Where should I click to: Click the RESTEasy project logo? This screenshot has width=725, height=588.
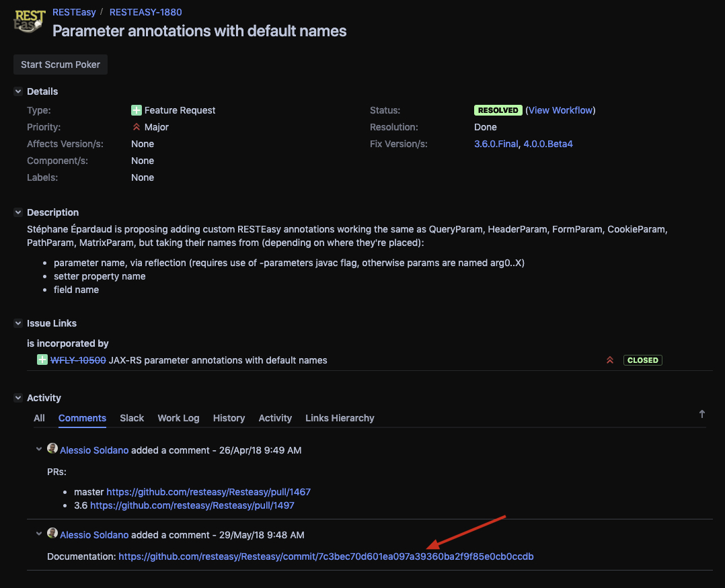[x=29, y=22]
